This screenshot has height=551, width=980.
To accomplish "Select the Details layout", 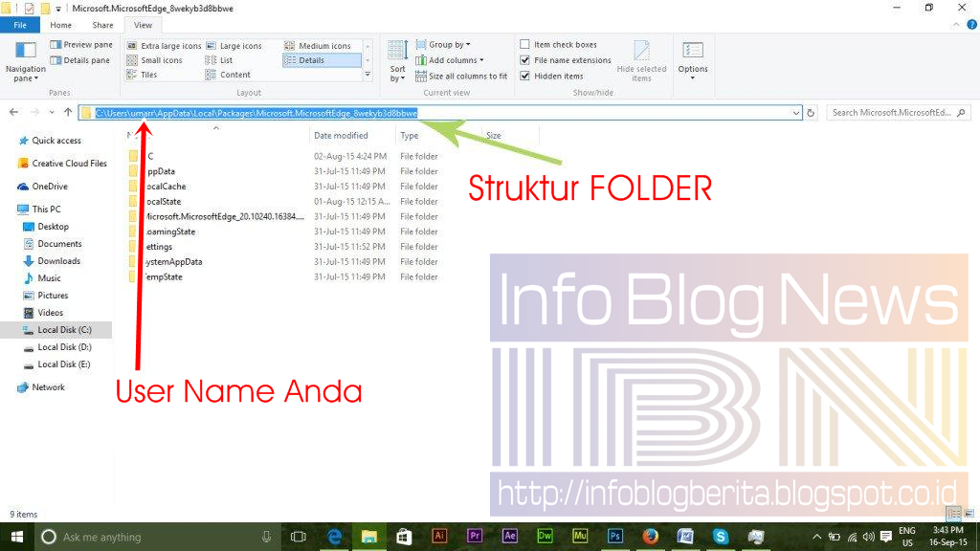I will tap(322, 60).
